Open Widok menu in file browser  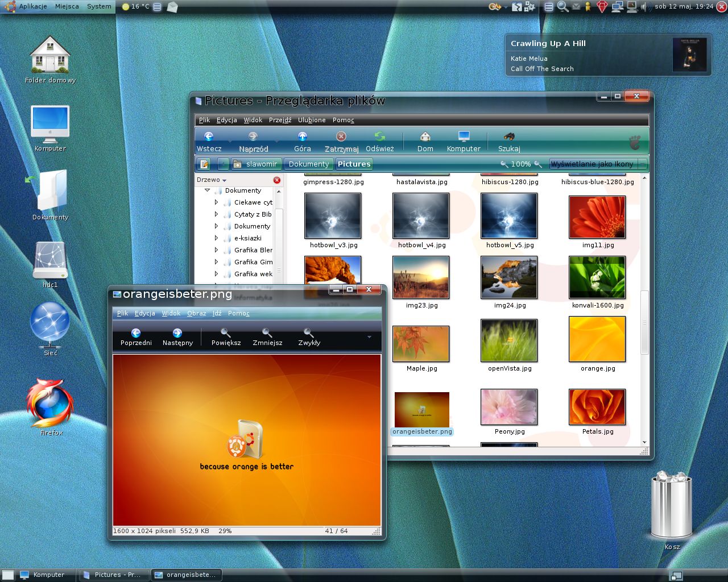[x=253, y=120]
